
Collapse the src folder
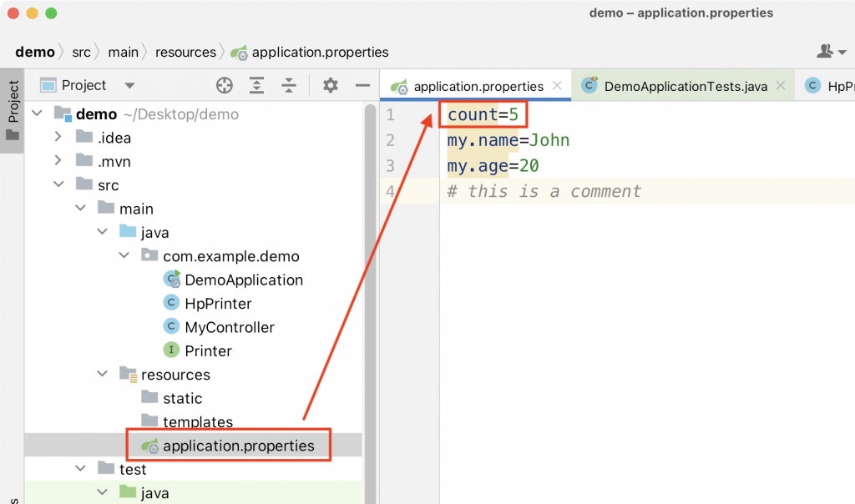[x=59, y=184]
